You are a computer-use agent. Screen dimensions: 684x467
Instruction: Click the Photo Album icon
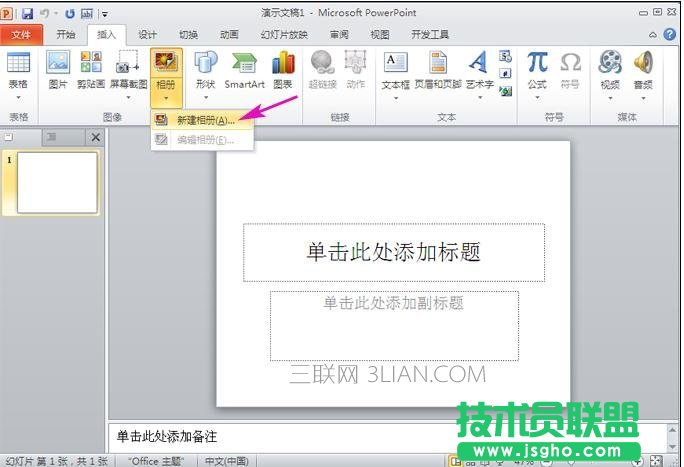point(166,63)
